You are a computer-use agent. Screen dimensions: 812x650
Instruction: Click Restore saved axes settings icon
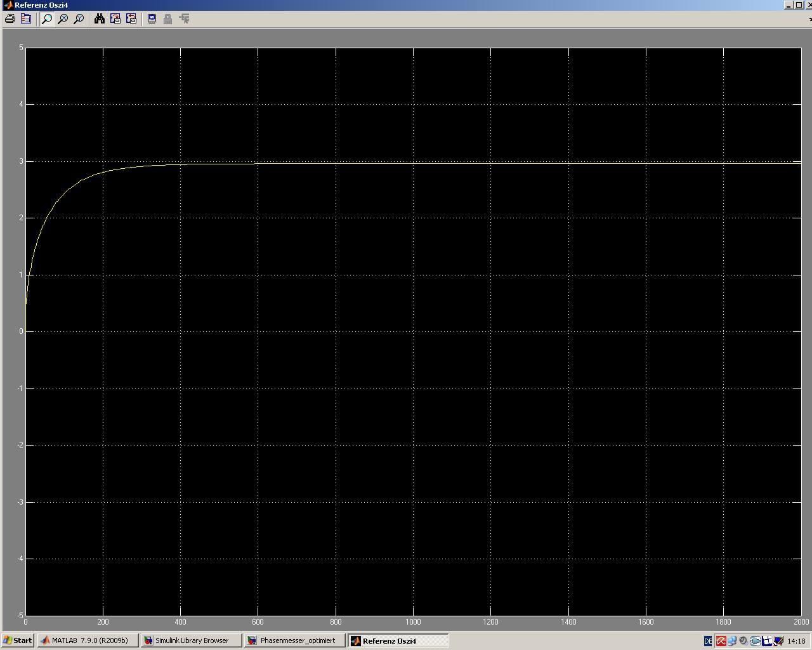[x=131, y=19]
